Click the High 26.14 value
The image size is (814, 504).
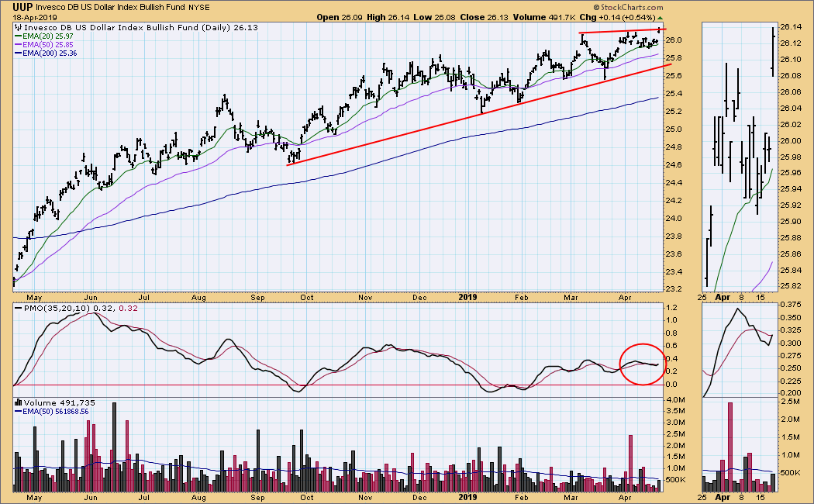pos(388,17)
